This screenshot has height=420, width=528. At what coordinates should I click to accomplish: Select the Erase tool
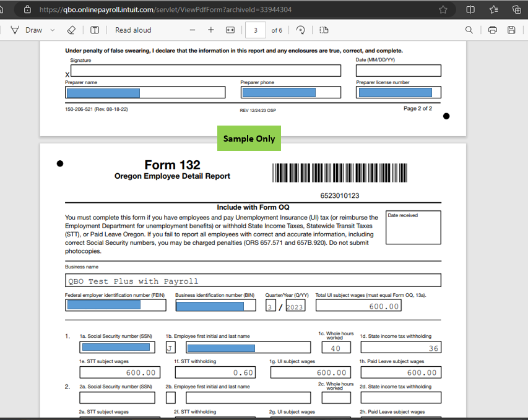tap(71, 30)
